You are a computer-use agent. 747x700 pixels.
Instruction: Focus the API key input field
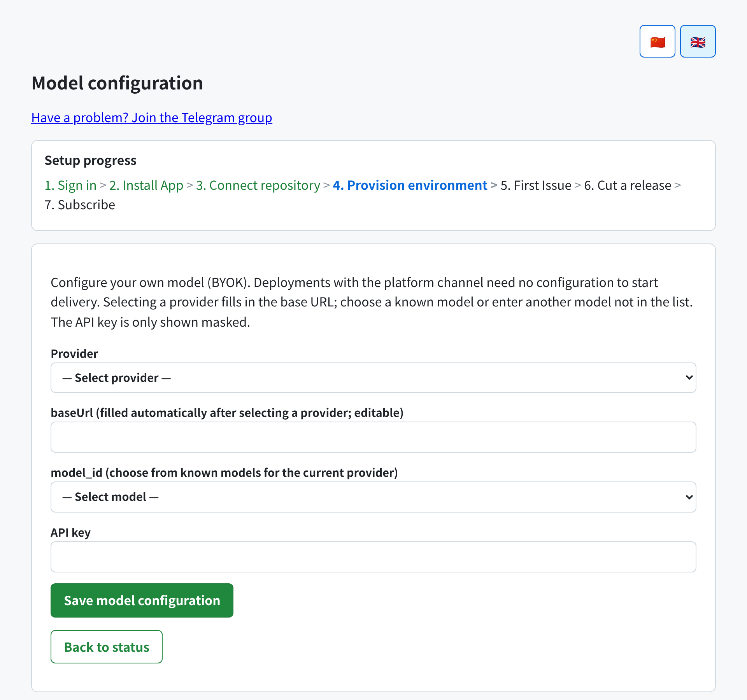[373, 557]
